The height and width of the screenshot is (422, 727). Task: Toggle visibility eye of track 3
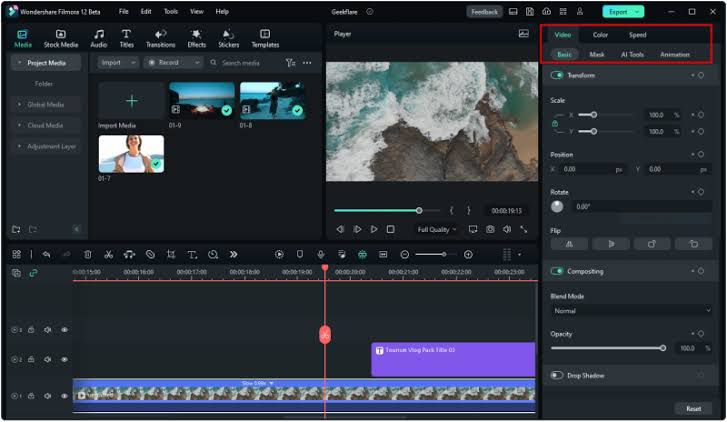[64, 330]
